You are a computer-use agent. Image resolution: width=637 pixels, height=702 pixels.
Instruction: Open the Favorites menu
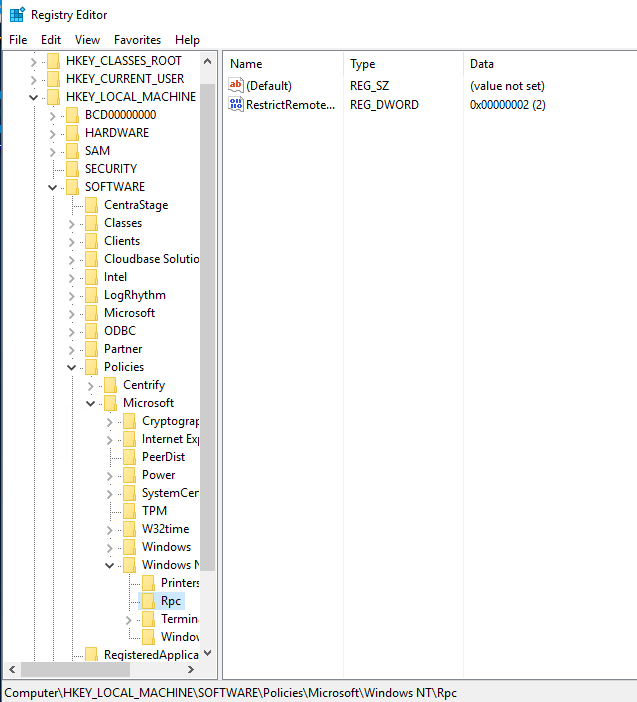coord(137,40)
